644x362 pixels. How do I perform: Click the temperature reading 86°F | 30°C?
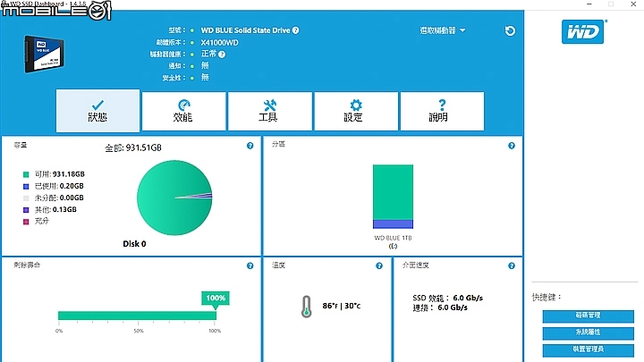click(x=342, y=306)
